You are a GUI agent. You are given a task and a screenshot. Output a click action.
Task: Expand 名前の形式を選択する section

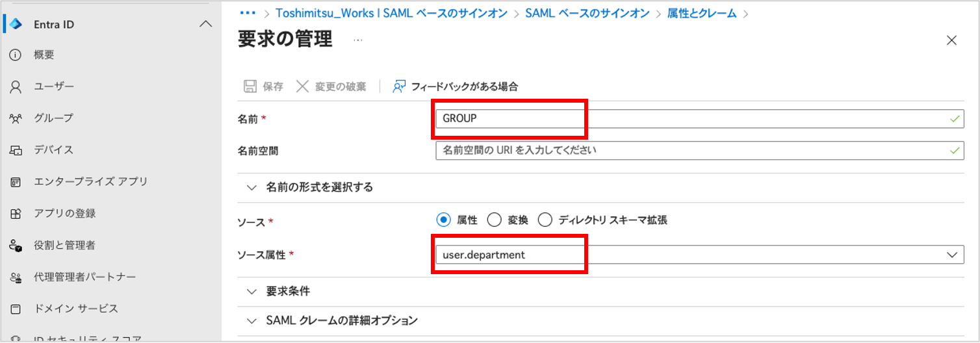point(252,188)
